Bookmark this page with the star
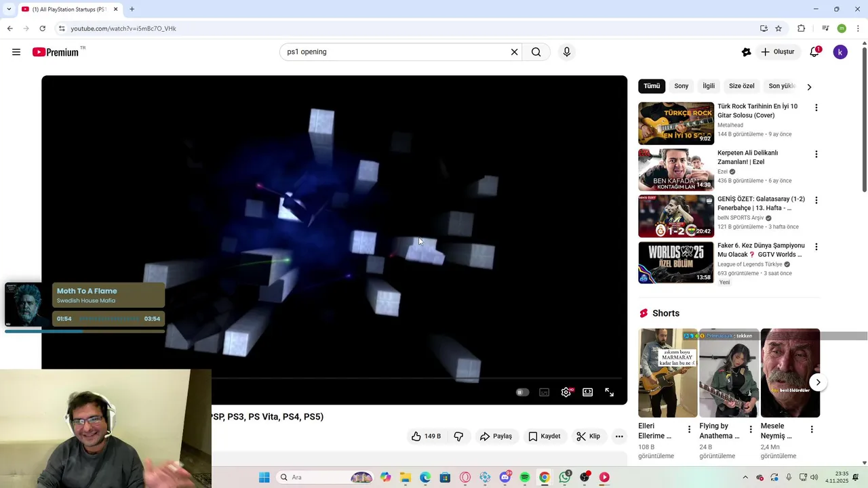 pos(778,28)
